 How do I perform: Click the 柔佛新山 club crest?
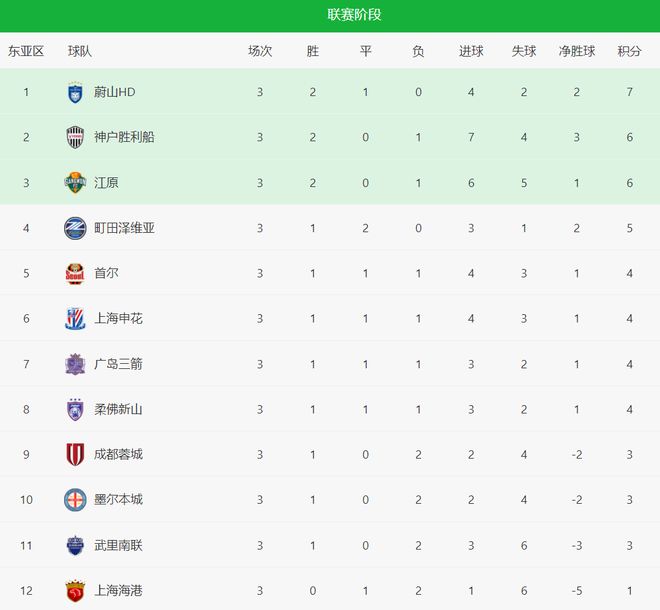pyautogui.click(x=75, y=409)
